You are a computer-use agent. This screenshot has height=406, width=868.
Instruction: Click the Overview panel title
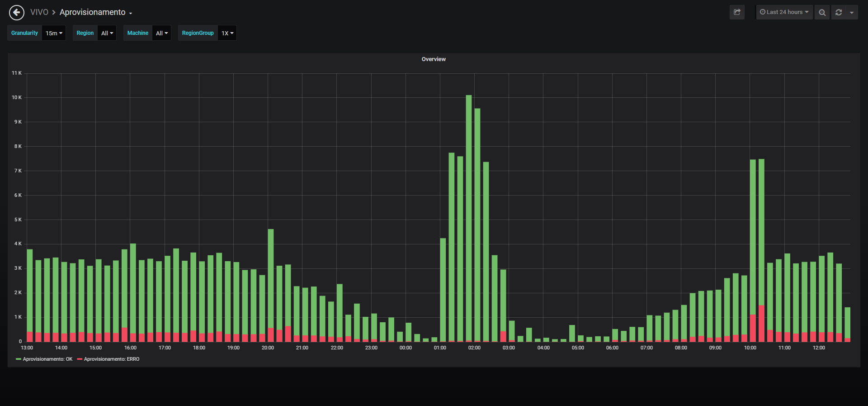[x=434, y=59]
